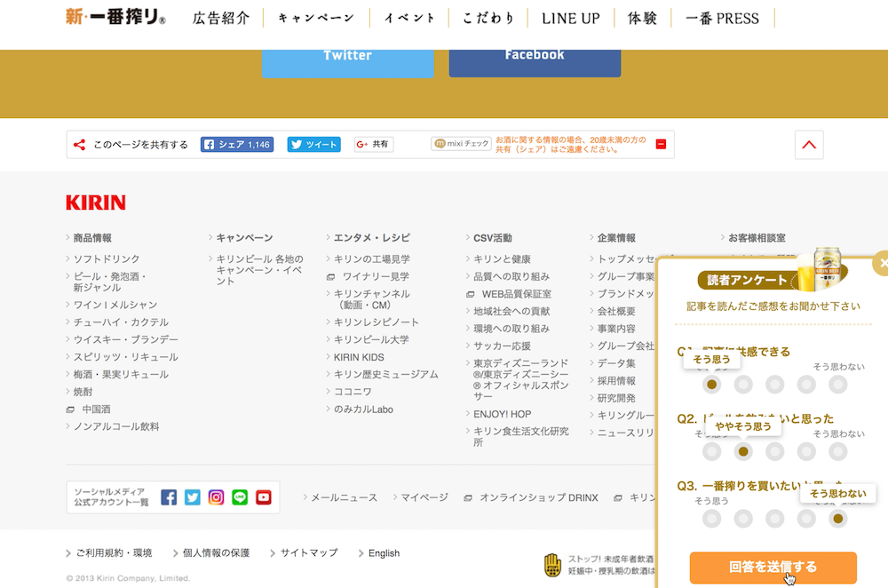
Task: Open ご利用規約・環境 link
Action: (x=114, y=552)
